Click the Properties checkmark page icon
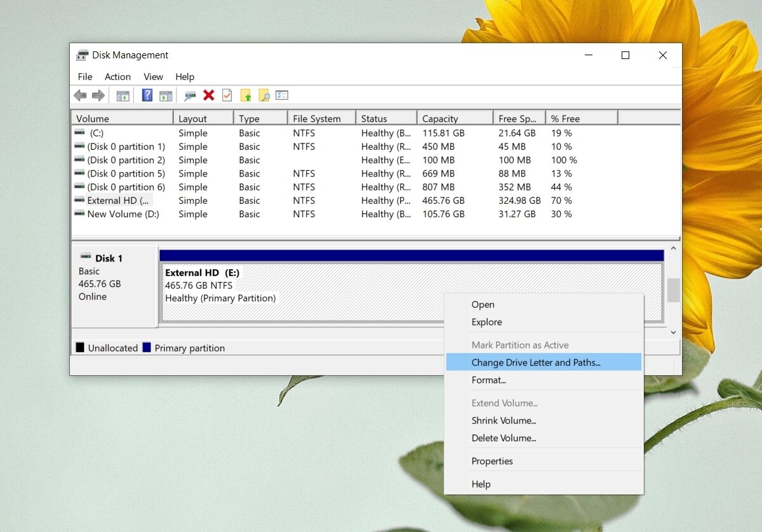 pyautogui.click(x=227, y=95)
